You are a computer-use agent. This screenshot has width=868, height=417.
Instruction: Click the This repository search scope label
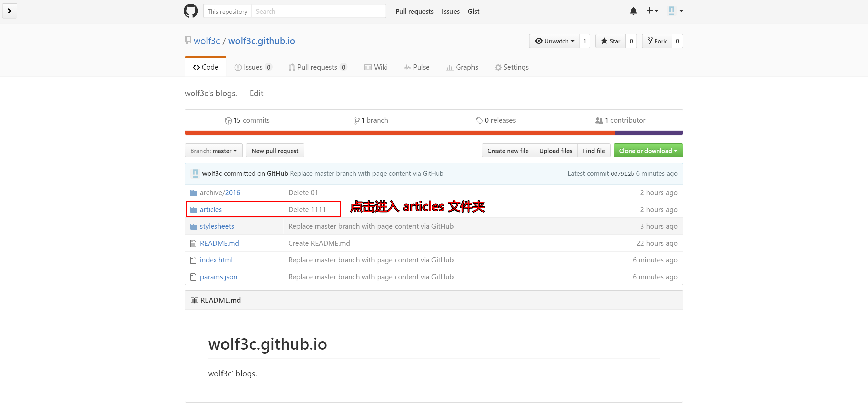pos(227,11)
